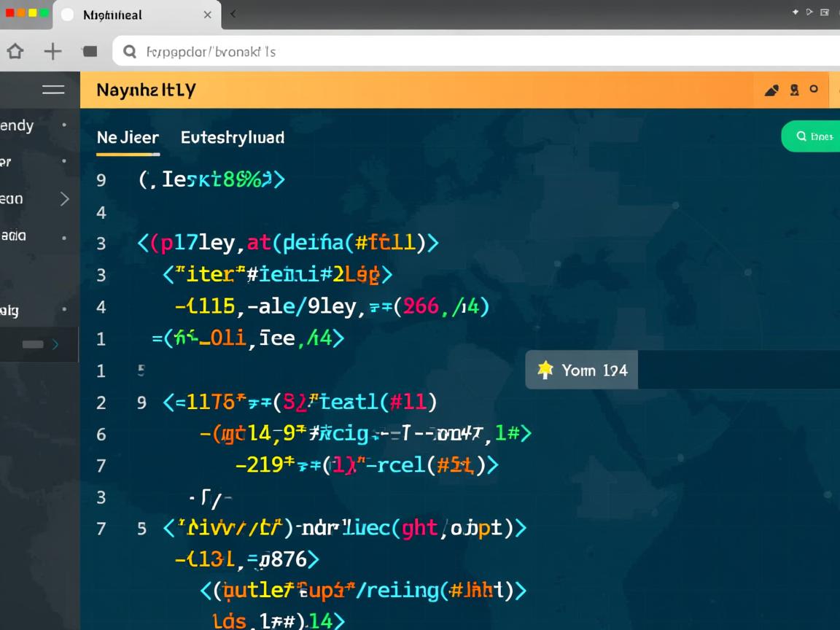
Task: Switch to the Ne Jieer tab
Action: (x=128, y=137)
